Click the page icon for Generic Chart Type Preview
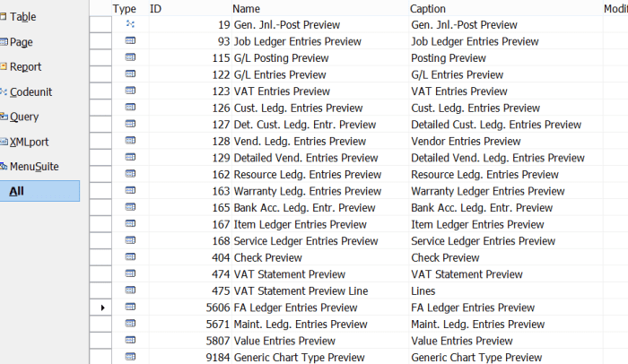Image resolution: width=628 pixels, height=364 pixels. click(130, 357)
